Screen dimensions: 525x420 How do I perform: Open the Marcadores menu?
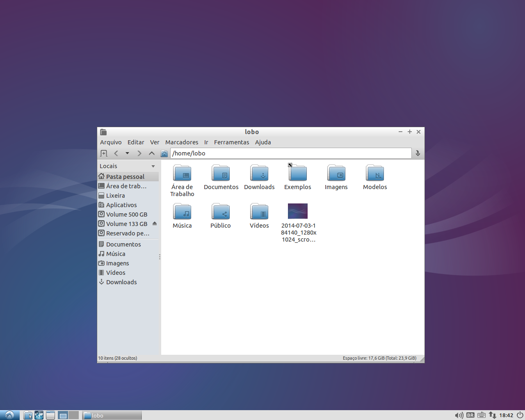[181, 142]
